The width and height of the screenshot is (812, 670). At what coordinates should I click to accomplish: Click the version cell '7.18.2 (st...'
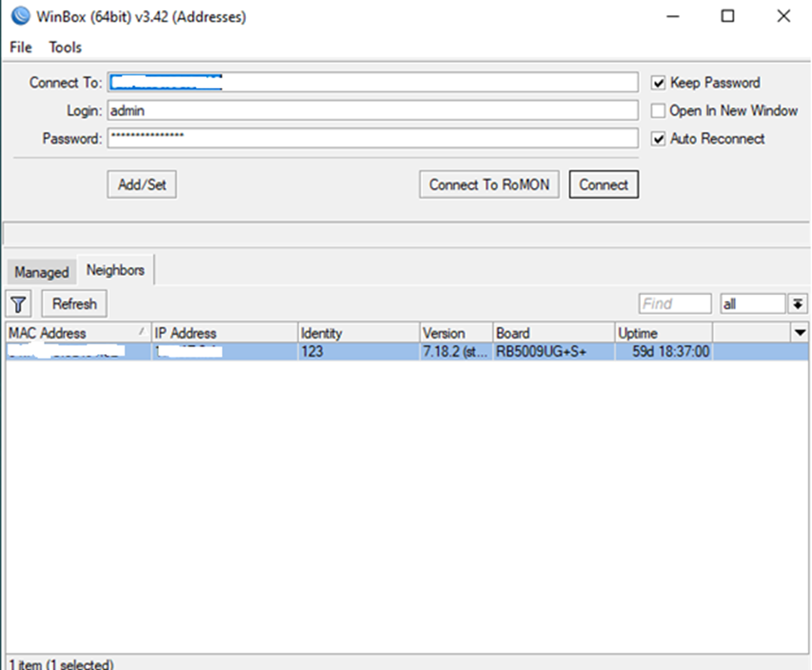[x=456, y=352]
